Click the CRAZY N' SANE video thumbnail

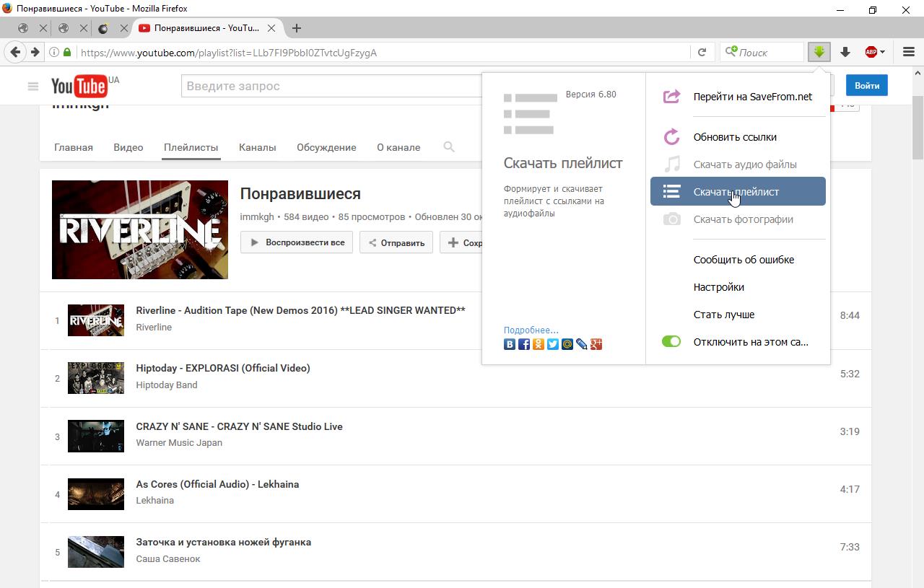96,436
